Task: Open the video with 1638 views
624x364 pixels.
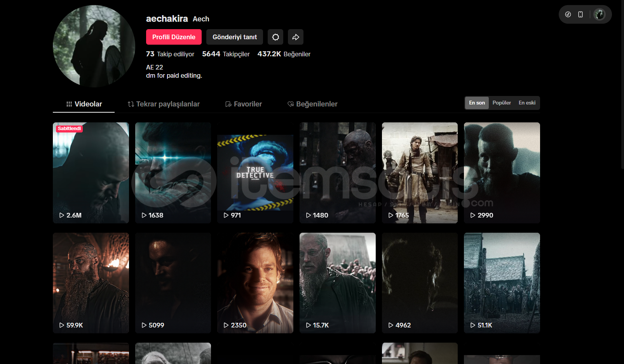Action: (x=173, y=173)
